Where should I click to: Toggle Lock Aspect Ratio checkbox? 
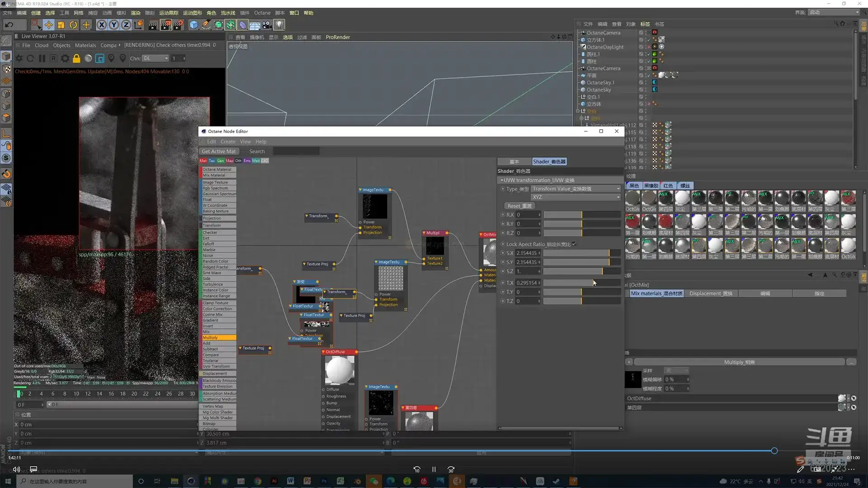pos(574,244)
